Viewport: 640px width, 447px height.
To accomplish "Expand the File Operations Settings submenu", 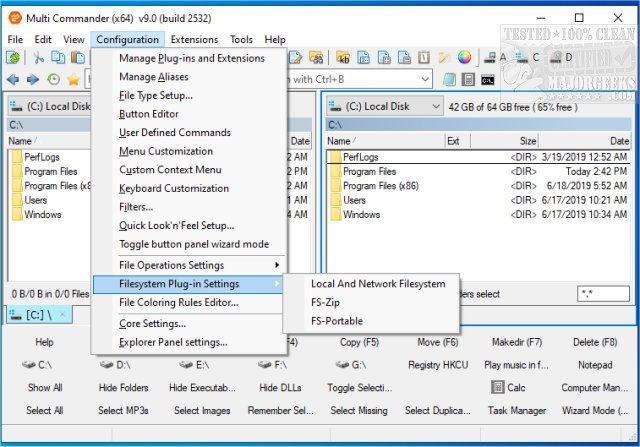I will [188, 265].
